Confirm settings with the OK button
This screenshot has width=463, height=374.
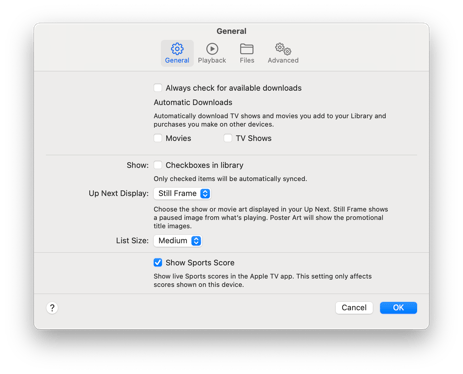coord(398,308)
